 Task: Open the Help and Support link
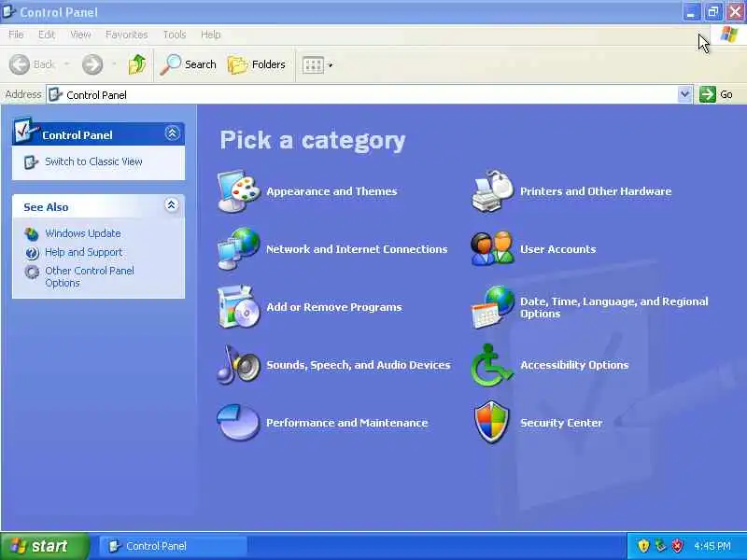point(83,252)
